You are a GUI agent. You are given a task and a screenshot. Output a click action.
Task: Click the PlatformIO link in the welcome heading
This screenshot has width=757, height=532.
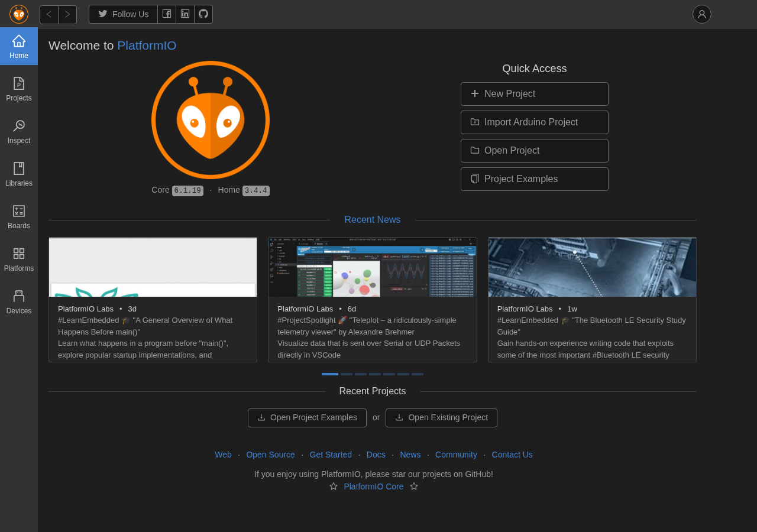pyautogui.click(x=147, y=46)
